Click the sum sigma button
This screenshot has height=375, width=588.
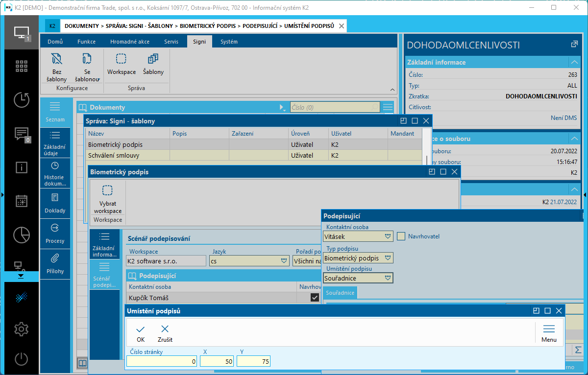[x=578, y=350]
